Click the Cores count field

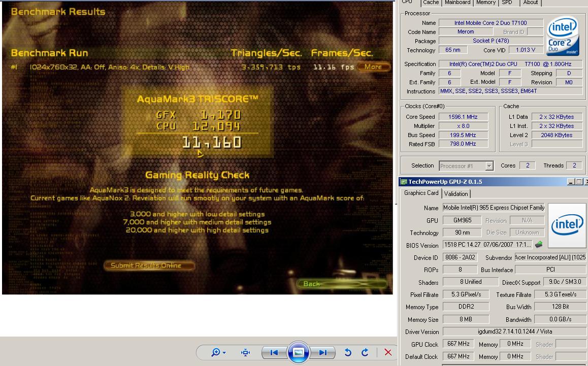click(527, 165)
